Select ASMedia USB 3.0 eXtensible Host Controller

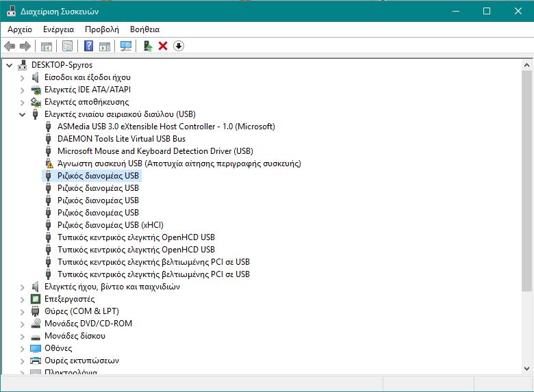tap(166, 127)
